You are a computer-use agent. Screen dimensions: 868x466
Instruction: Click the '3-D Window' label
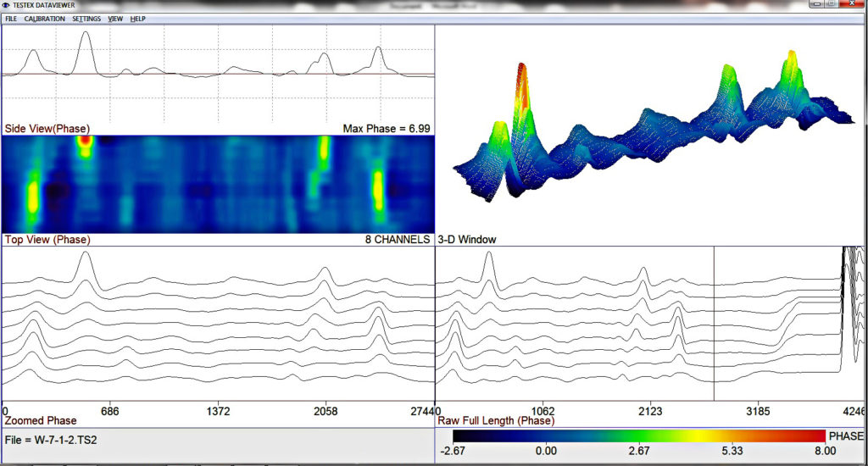click(x=467, y=240)
